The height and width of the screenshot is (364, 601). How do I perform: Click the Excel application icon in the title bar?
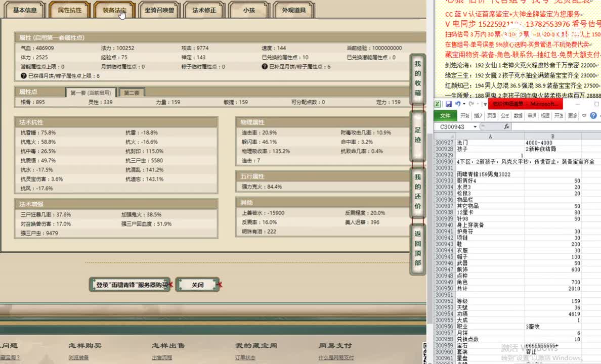438,104
